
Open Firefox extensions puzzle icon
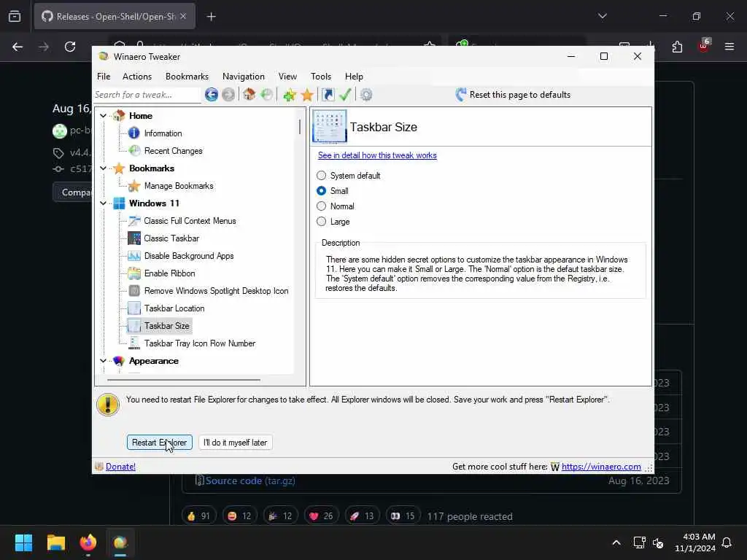tap(677, 47)
